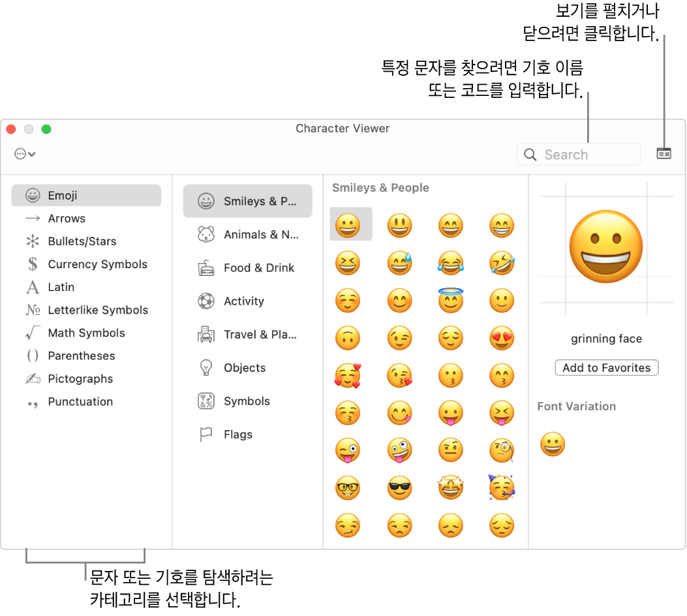Choose Currency Symbols in the sidebar
This screenshot has height=616, width=687.
click(x=86, y=264)
